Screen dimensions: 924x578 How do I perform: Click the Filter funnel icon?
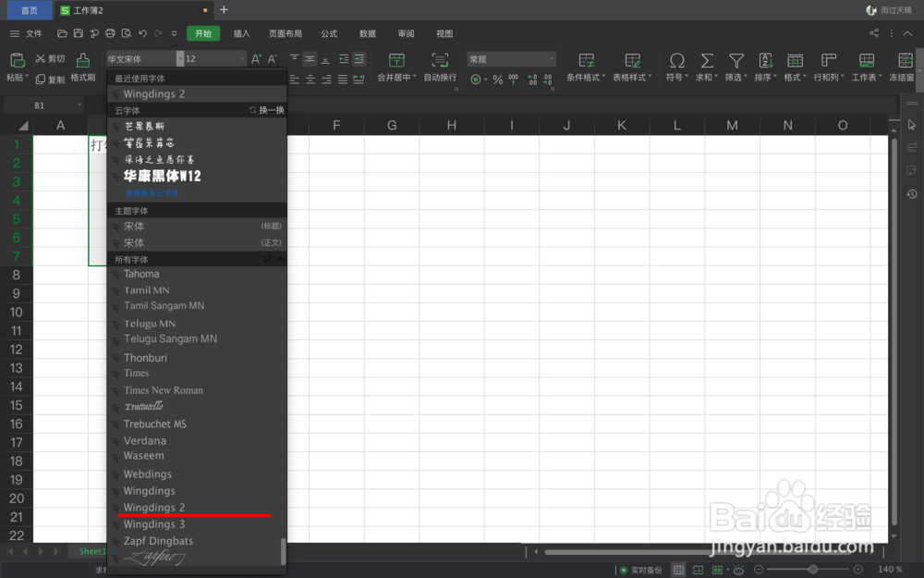tap(736, 60)
